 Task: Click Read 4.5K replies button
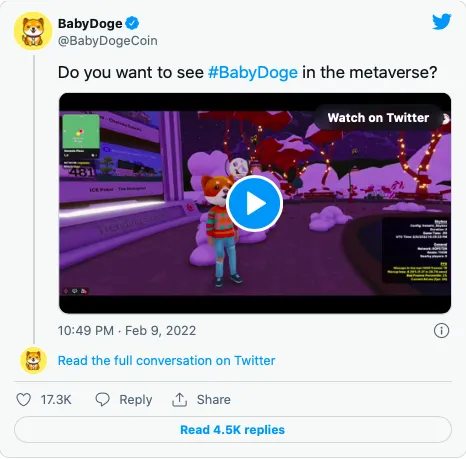tap(233, 430)
